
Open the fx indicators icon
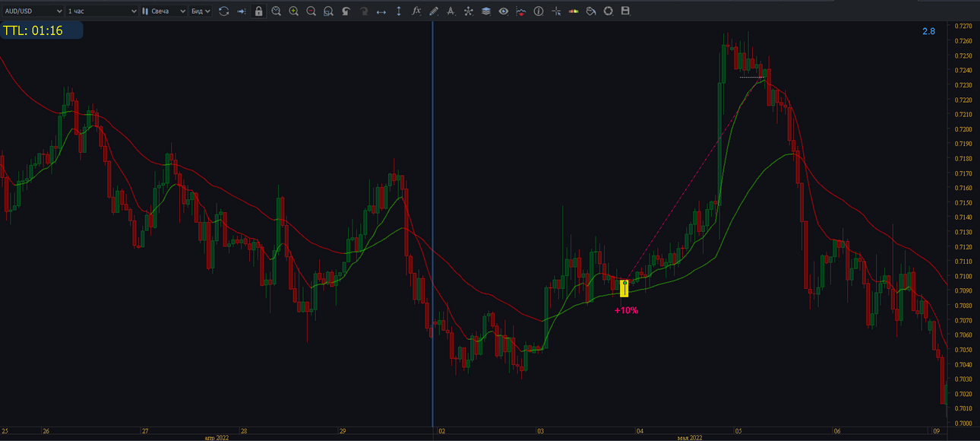point(416,11)
